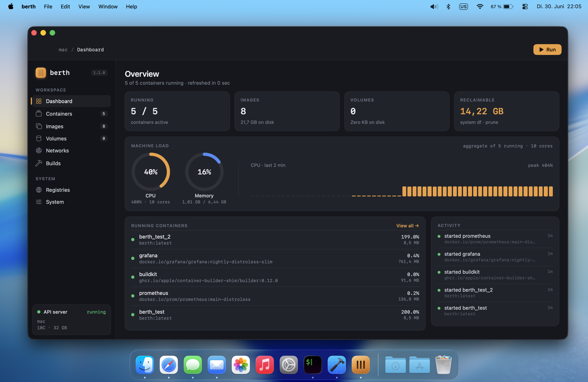This screenshot has width=588, height=382.
Task: Select the buildkit container row
Action: pyautogui.click(x=275, y=277)
